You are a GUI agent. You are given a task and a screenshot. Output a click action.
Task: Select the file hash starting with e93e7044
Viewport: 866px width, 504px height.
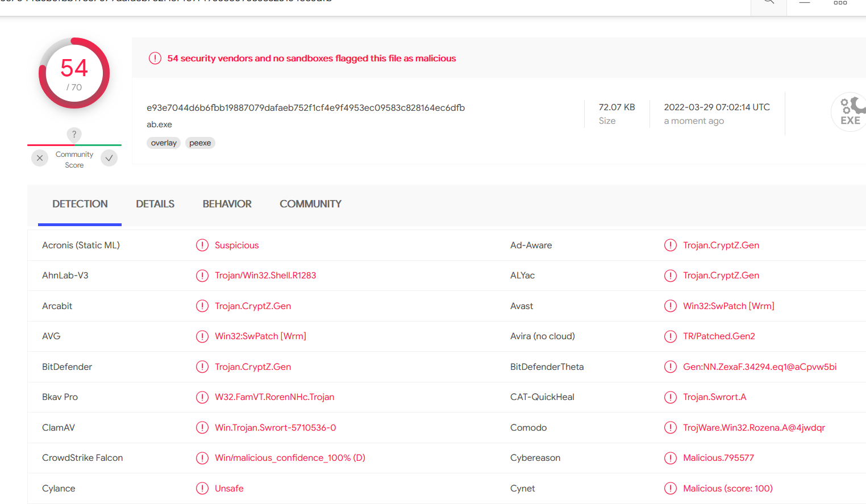306,107
